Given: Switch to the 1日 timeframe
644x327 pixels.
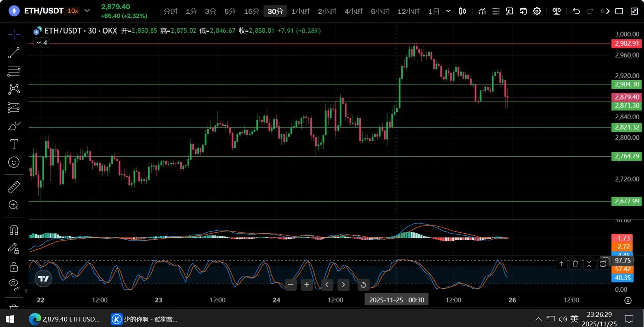Looking at the screenshot, I should pos(434,11).
